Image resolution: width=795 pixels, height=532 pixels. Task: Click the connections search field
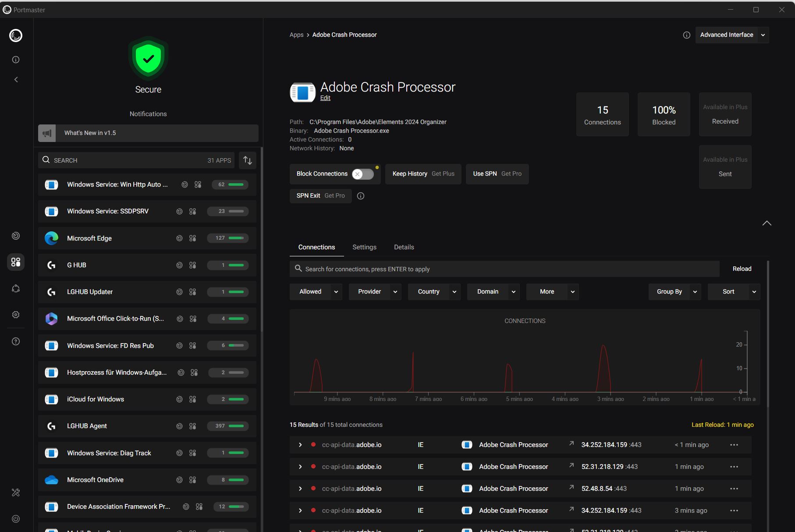(x=504, y=269)
